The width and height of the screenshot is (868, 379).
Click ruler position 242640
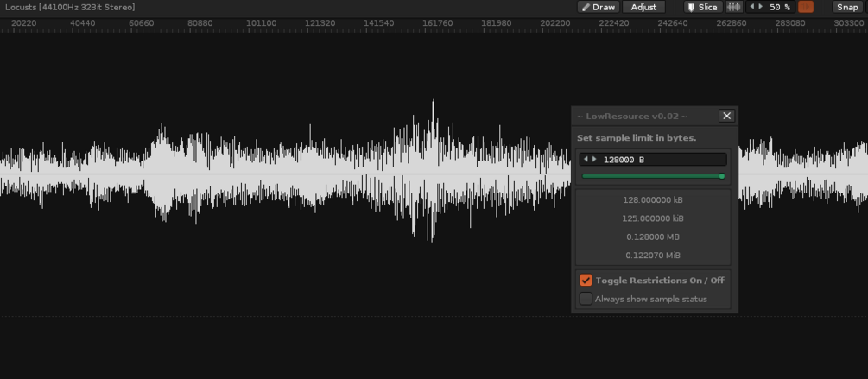click(673, 23)
